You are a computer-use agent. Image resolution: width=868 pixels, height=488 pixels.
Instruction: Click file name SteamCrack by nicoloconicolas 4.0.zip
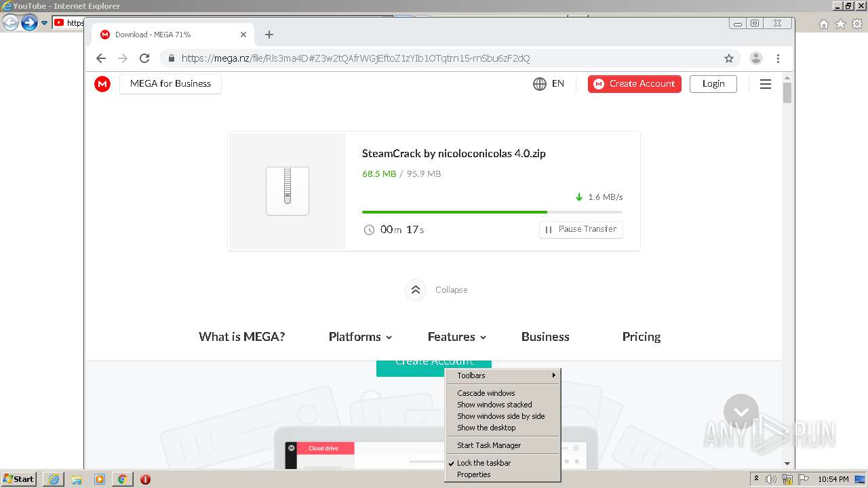[x=454, y=154]
